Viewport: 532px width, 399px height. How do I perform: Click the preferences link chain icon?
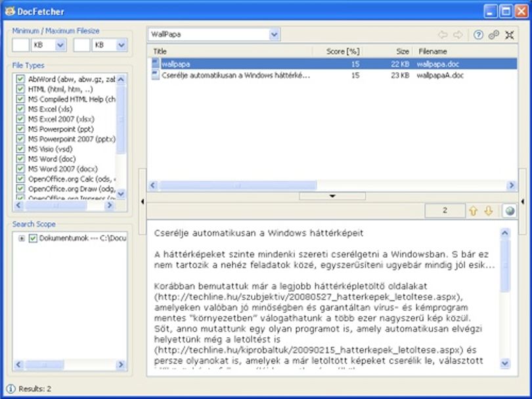point(494,35)
